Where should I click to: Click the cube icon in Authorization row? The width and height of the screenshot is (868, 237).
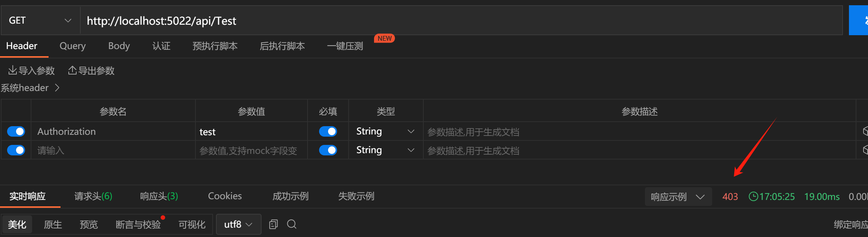pos(865,131)
